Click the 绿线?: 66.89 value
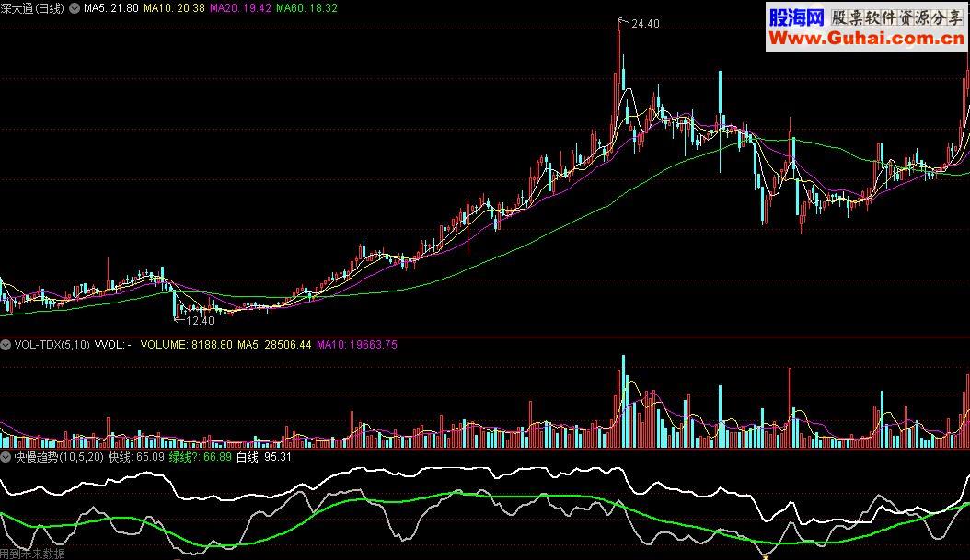Viewport: 970px width, 560px height. coord(201,457)
